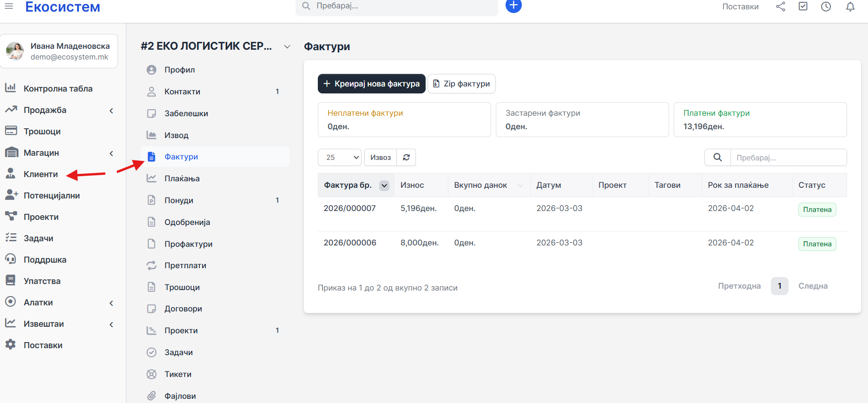Refresh the invoices table

[406, 158]
